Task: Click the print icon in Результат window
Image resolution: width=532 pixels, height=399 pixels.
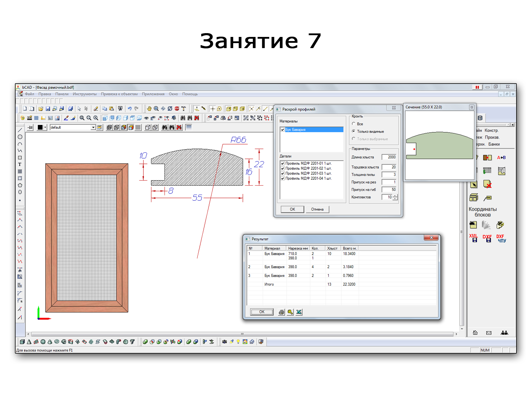Action: [281, 312]
